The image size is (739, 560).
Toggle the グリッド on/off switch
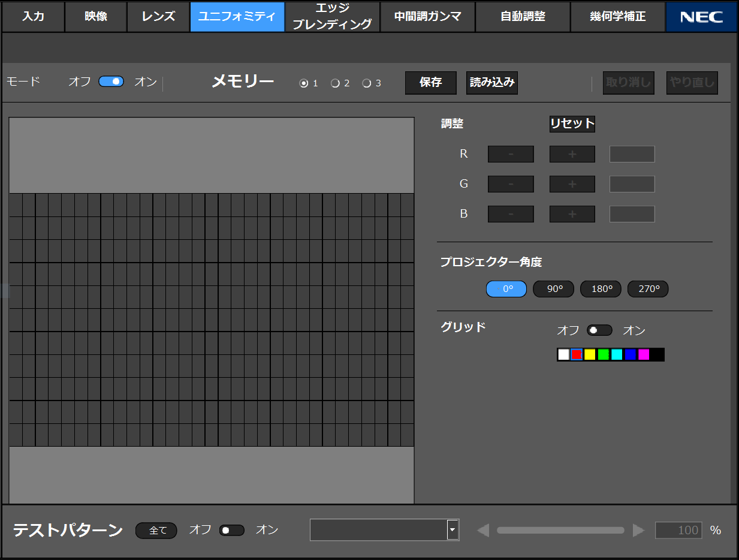(x=599, y=330)
